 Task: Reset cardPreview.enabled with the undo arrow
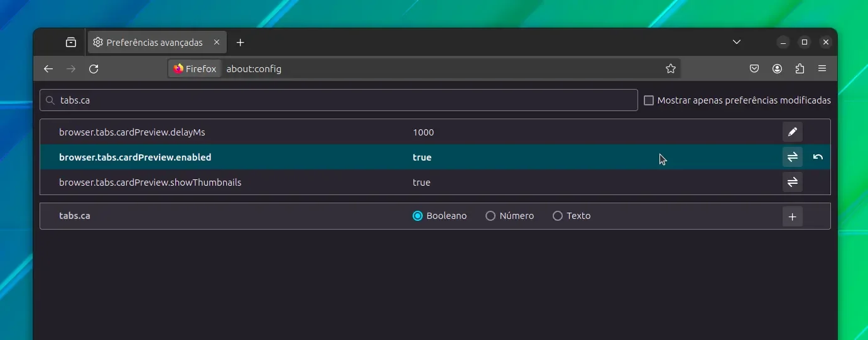[x=818, y=157]
